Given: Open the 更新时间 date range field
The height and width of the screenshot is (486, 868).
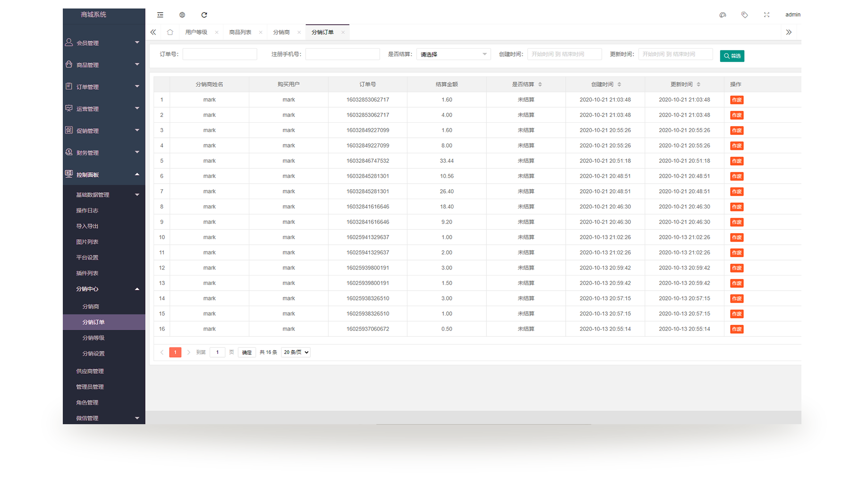Looking at the screenshot, I should pos(675,54).
